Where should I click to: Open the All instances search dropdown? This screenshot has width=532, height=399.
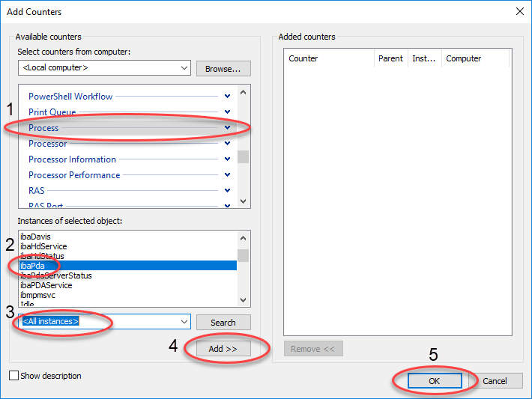(x=184, y=322)
